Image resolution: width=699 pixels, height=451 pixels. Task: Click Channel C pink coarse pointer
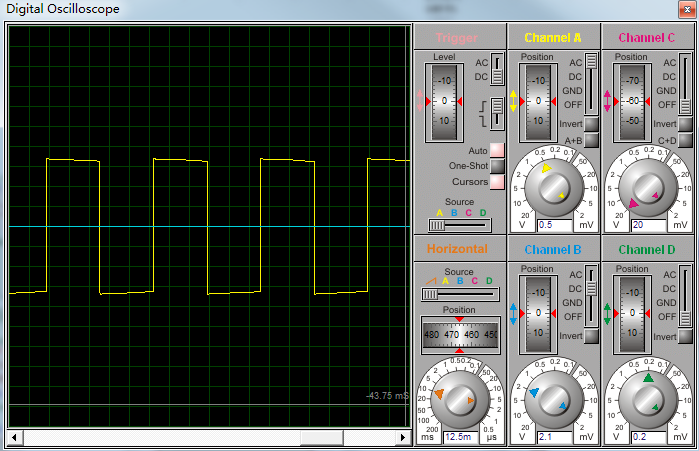(633, 204)
